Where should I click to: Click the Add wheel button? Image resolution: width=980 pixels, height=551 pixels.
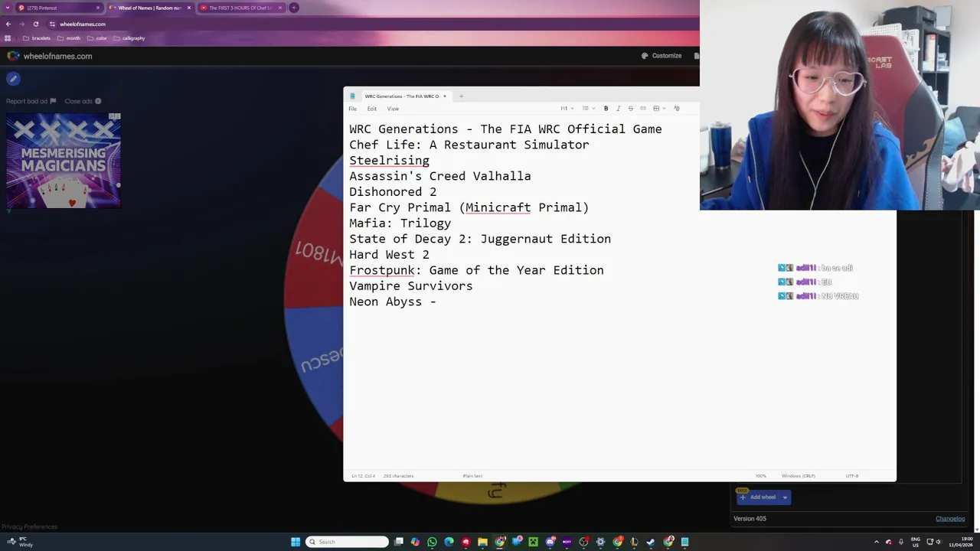pos(758,497)
